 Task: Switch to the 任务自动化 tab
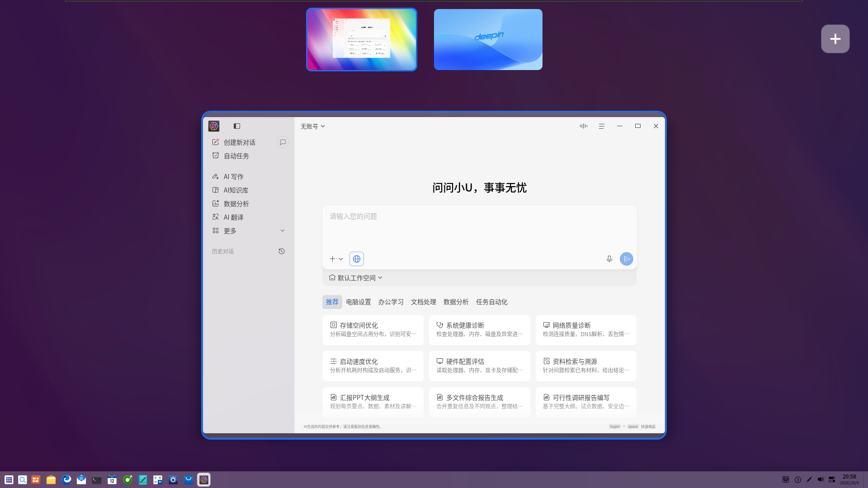click(492, 302)
